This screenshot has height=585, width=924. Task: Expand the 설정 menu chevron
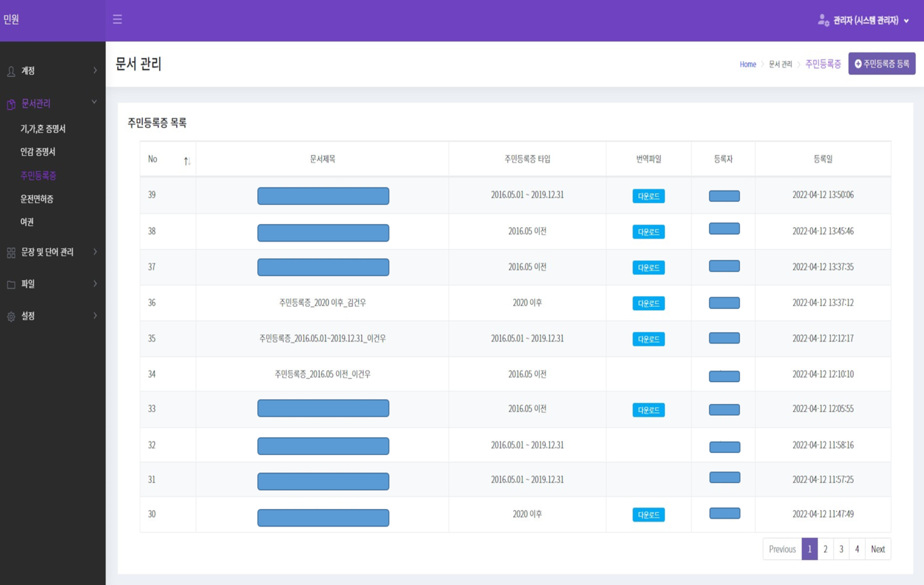click(95, 316)
